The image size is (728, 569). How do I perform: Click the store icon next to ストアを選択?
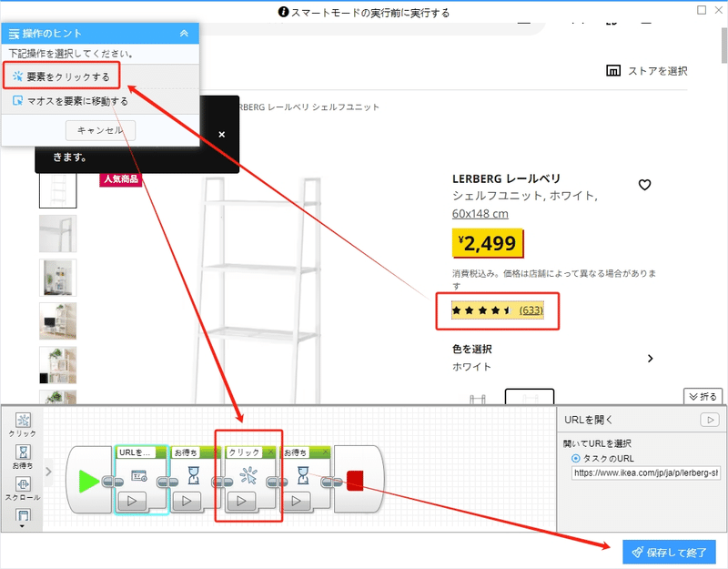[x=613, y=71]
